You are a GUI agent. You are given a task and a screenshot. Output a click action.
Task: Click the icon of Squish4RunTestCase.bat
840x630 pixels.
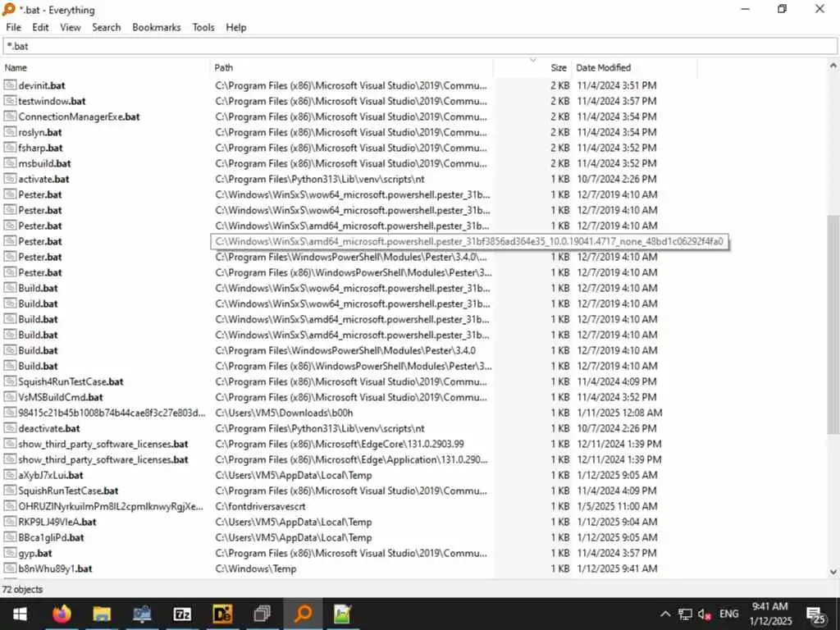click(x=10, y=381)
